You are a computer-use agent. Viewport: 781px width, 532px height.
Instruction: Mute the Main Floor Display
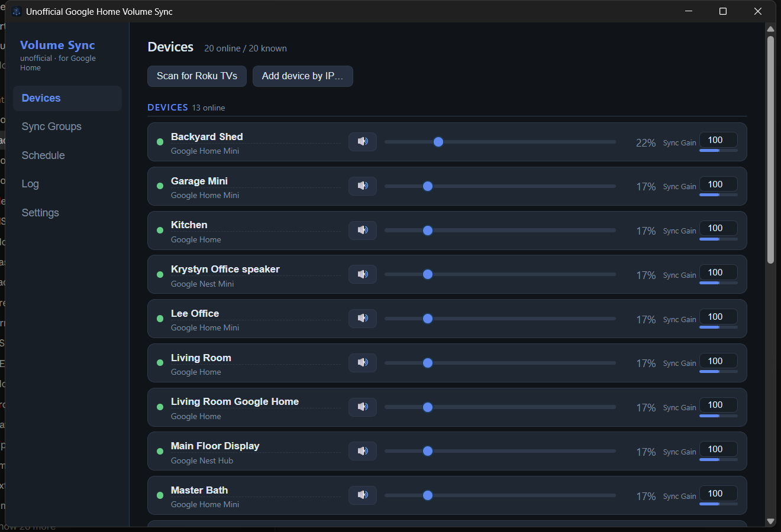coord(363,451)
